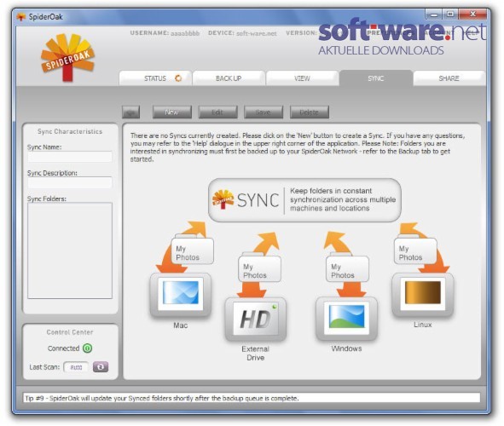Minimize the SpiderOak window
The width and height of the screenshot is (504, 426).
(x=434, y=14)
